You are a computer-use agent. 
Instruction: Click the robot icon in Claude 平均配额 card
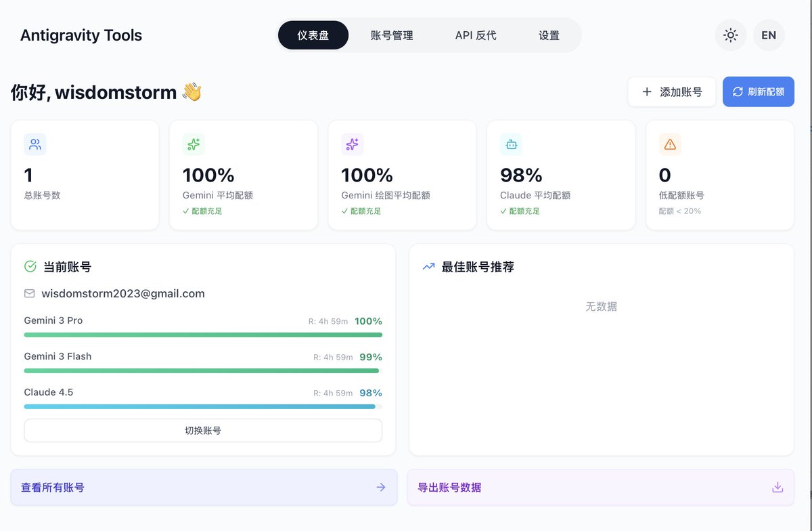pos(511,144)
